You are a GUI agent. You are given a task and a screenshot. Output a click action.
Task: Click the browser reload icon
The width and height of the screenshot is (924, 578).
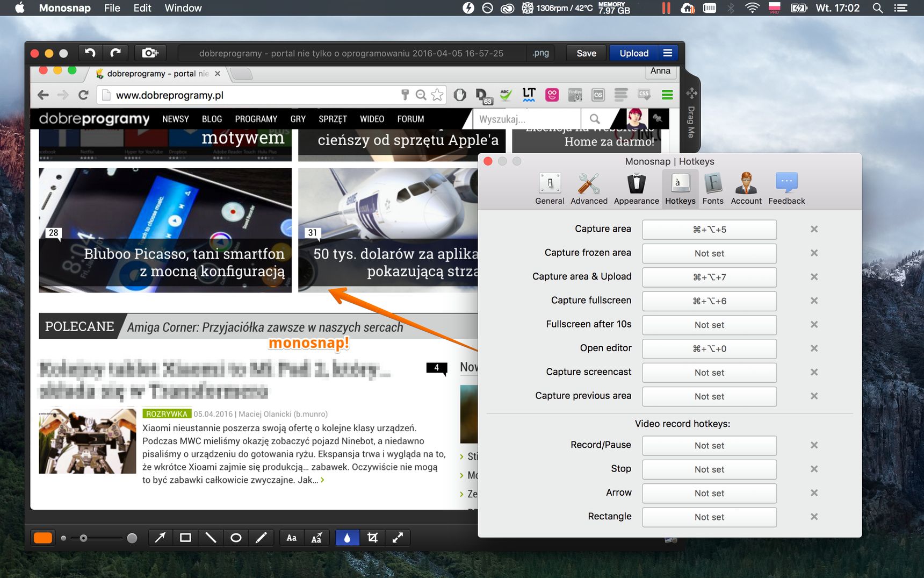pos(83,95)
